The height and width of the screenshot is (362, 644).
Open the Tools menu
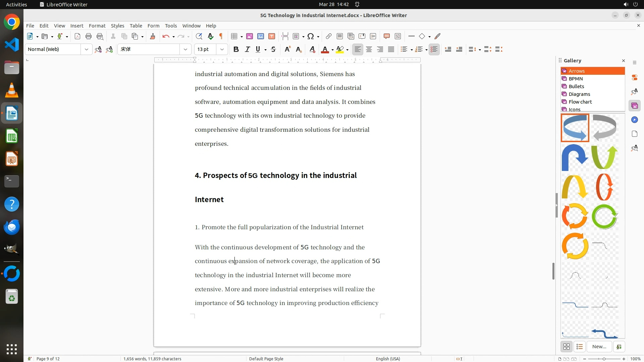170,26
